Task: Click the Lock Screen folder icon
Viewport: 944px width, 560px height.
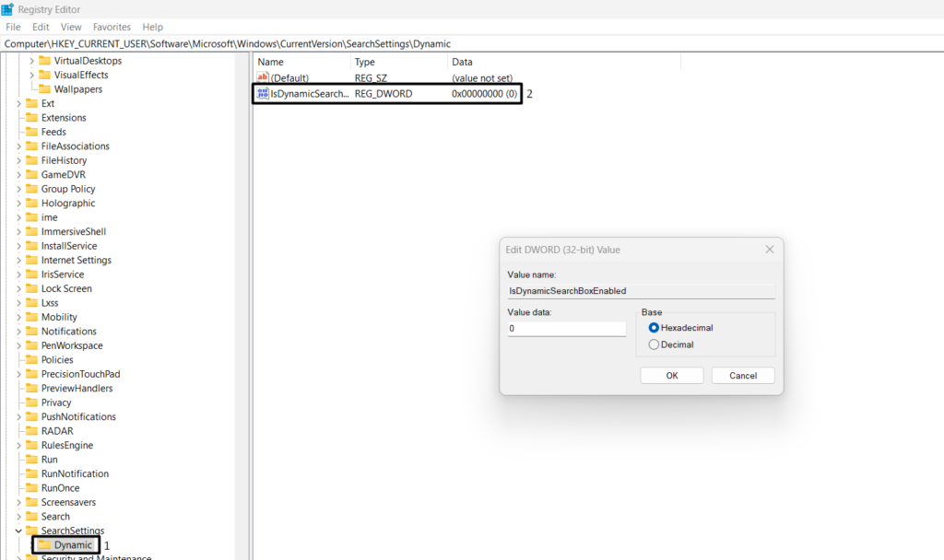Action: [32, 288]
